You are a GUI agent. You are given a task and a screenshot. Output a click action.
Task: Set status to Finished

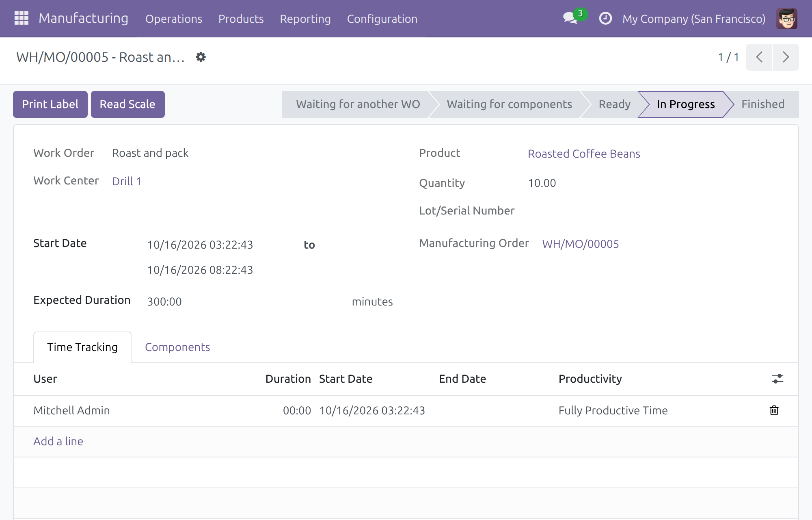tap(763, 104)
